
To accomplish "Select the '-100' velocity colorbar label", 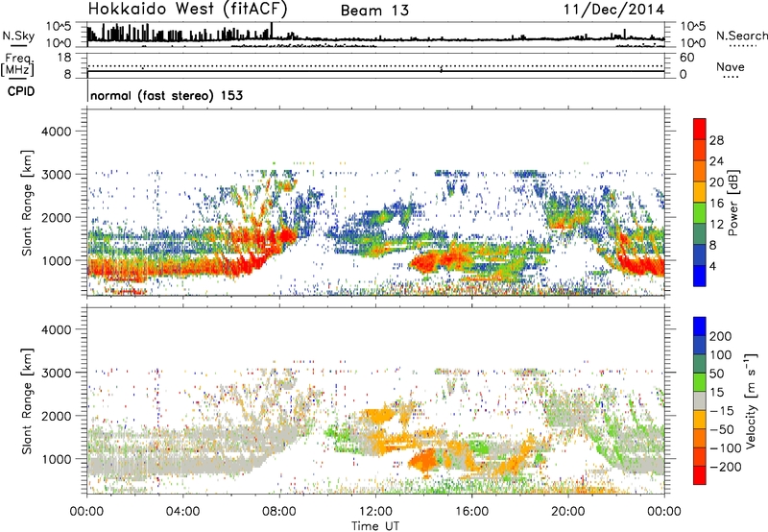I will point(726,448).
